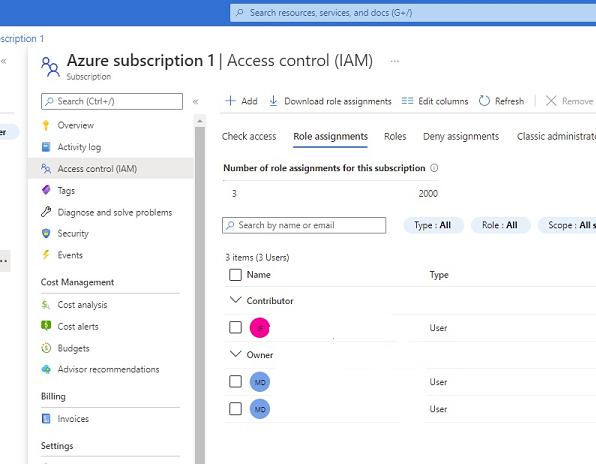Open the subscription 1 breadcrumb link
The width and height of the screenshot is (596, 464).
(x=22, y=39)
